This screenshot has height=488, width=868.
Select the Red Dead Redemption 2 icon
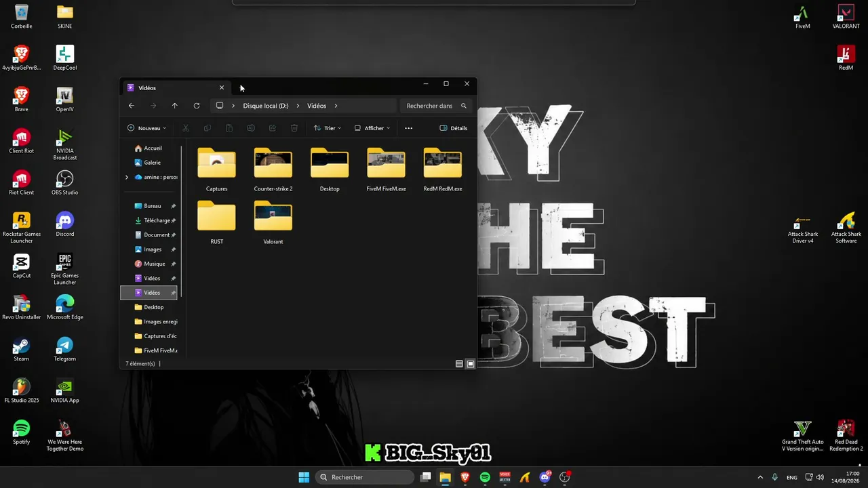click(x=846, y=435)
